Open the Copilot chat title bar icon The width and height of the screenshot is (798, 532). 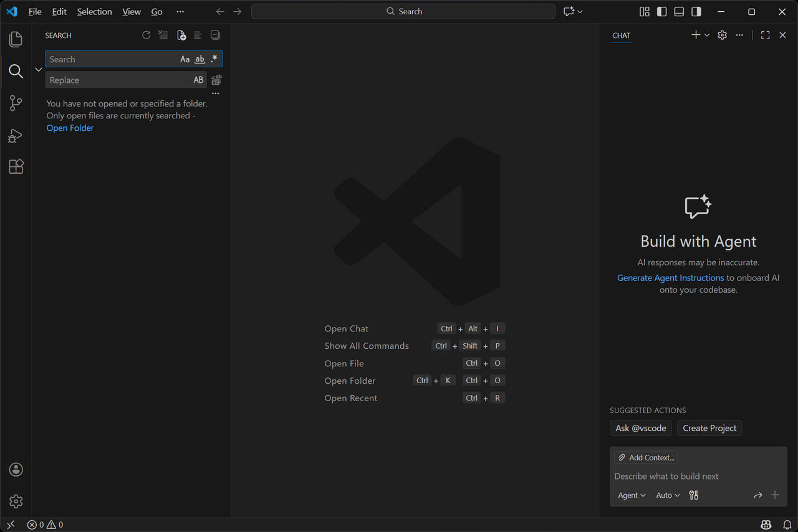[x=569, y=11]
